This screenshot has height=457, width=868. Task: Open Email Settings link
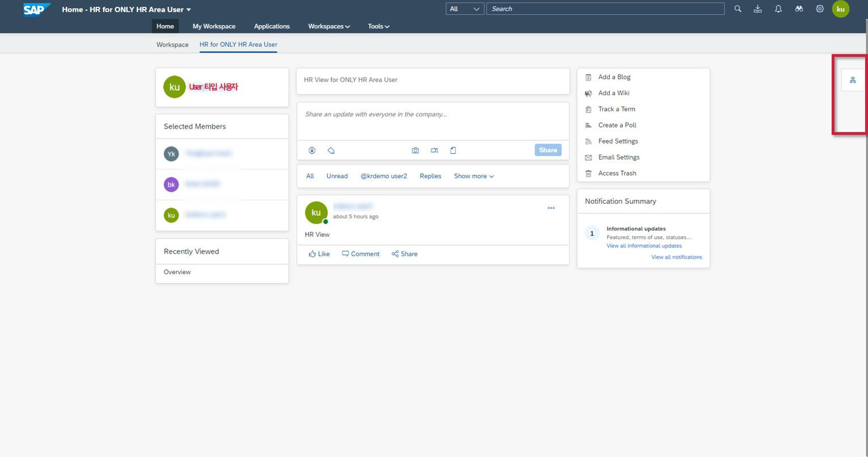(618, 157)
